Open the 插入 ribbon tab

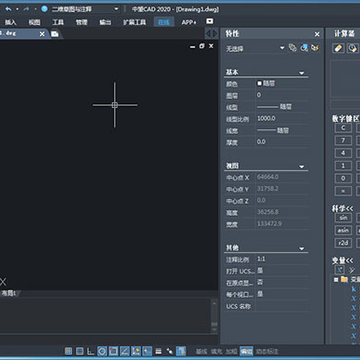pyautogui.click(x=10, y=22)
